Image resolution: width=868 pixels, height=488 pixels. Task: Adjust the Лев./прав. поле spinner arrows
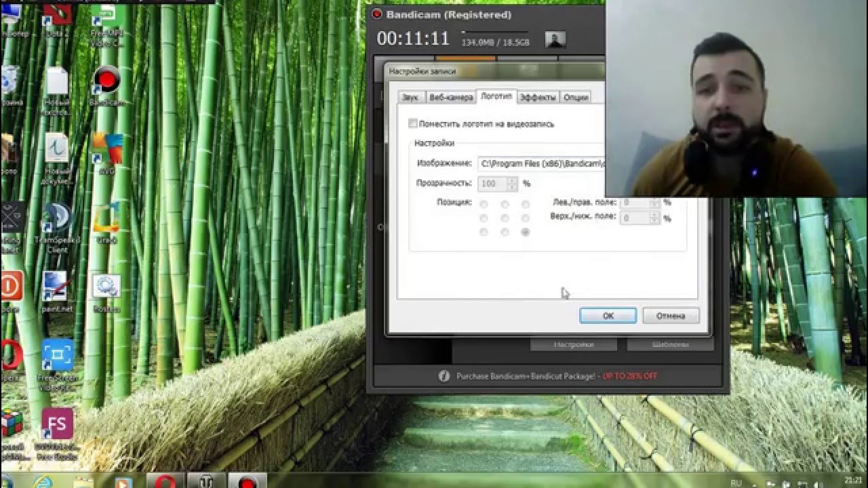point(654,203)
